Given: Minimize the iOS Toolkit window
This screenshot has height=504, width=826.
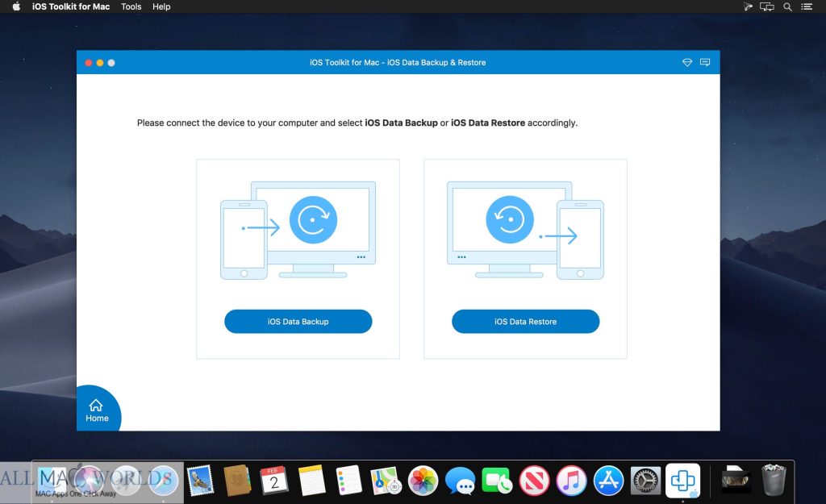Looking at the screenshot, I should click(x=99, y=63).
